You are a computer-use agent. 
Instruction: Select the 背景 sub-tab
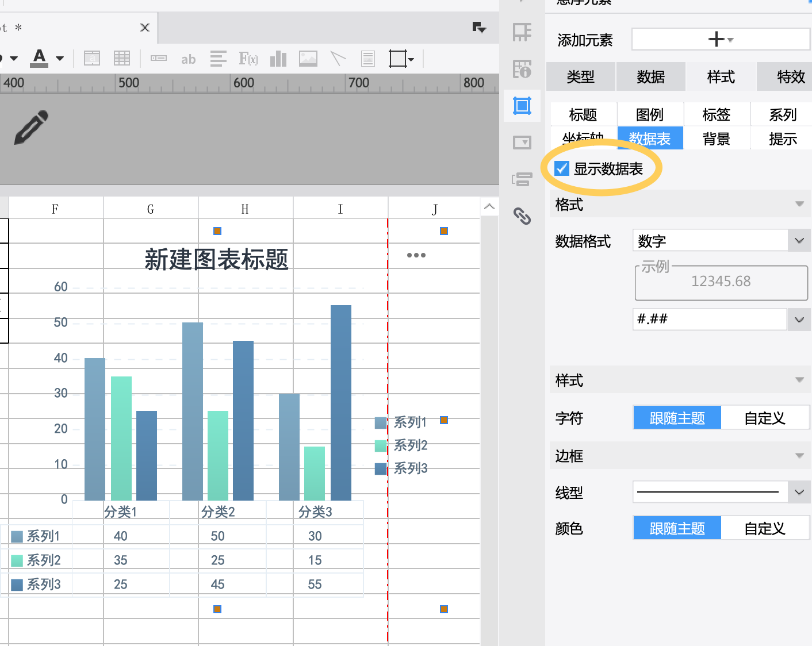[x=717, y=139]
